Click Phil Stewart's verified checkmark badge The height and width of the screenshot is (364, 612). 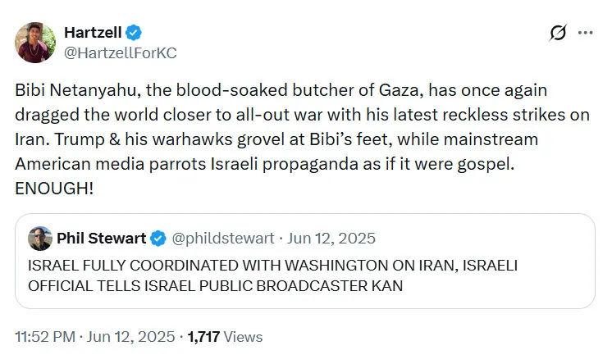coord(158,239)
